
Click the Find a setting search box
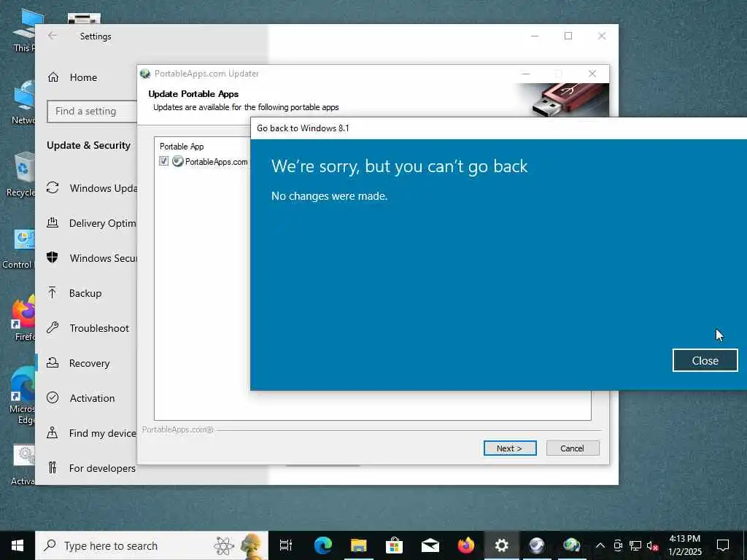92,111
